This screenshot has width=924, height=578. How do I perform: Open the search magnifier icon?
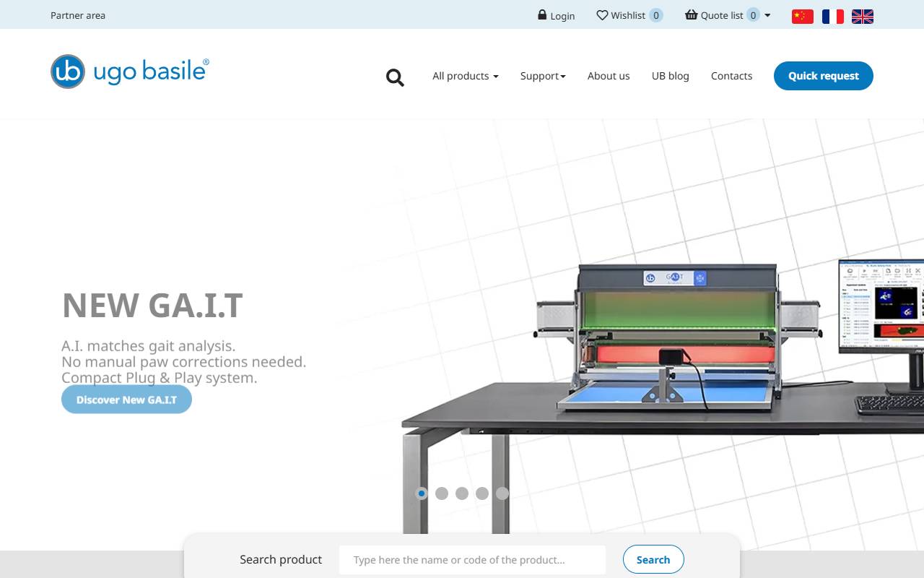point(395,77)
